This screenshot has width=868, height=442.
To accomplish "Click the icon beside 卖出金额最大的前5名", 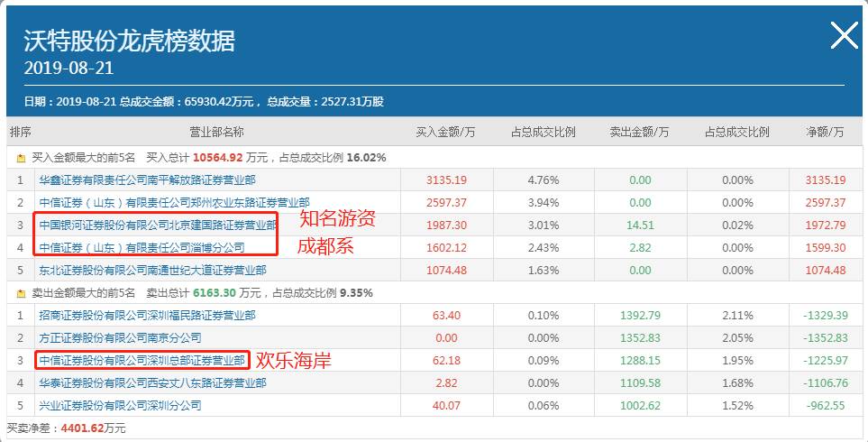I will coord(20,292).
